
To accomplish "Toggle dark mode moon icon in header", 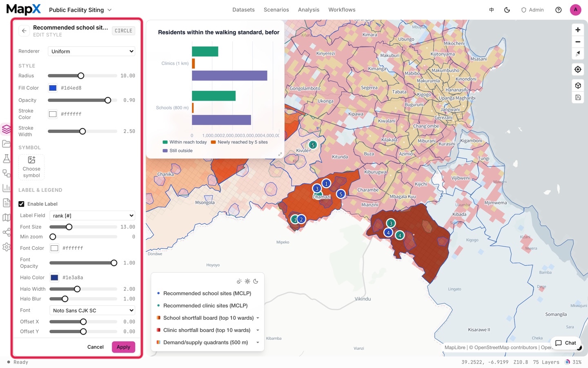I will 507,10.
